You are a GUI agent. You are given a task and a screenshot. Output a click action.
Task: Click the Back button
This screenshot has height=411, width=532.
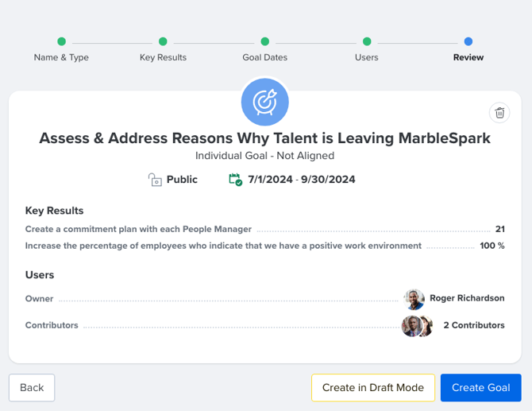click(x=32, y=388)
